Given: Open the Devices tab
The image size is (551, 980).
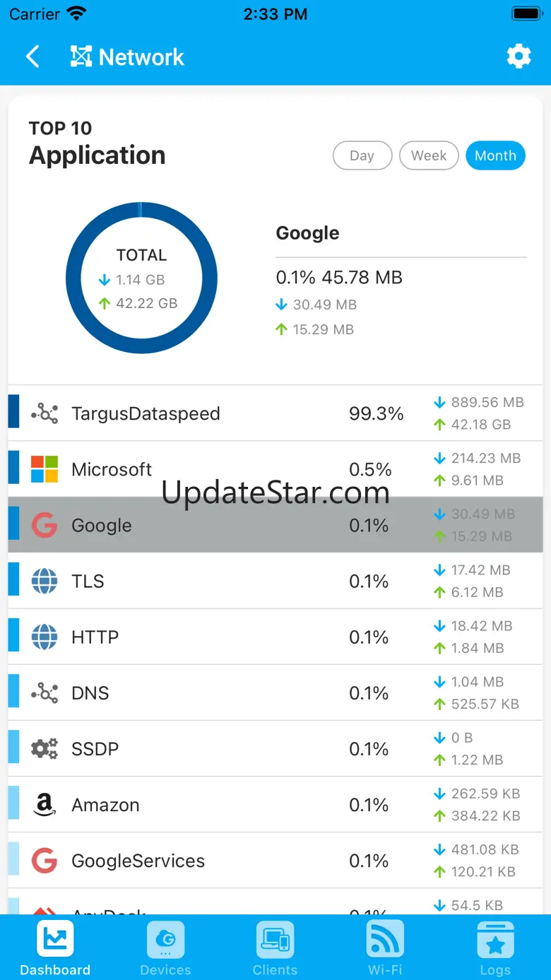Looking at the screenshot, I should [165, 948].
